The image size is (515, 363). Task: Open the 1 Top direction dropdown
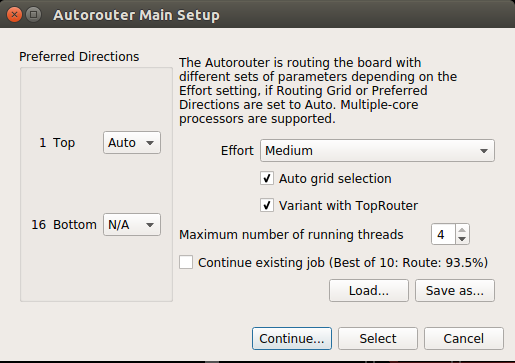(132, 143)
